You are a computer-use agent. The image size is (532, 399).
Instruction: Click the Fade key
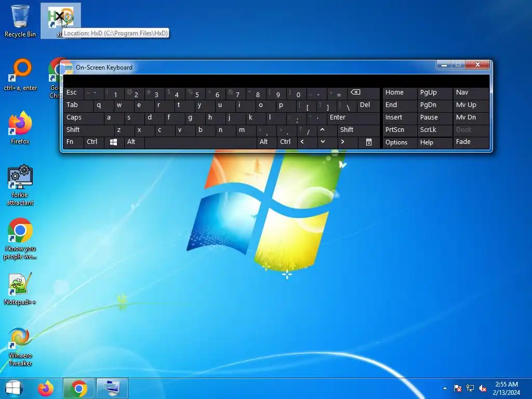pyautogui.click(x=471, y=142)
